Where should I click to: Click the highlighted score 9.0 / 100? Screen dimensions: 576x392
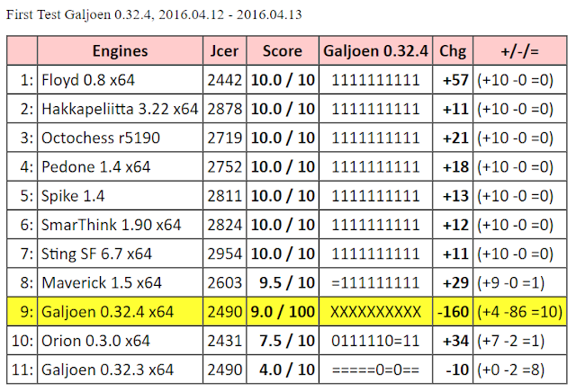(283, 312)
